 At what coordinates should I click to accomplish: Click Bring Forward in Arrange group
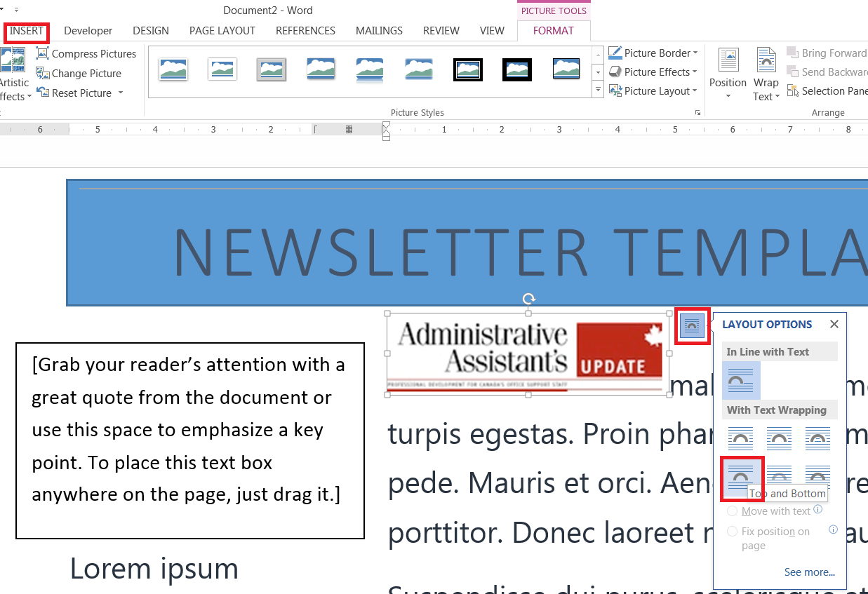(x=827, y=53)
